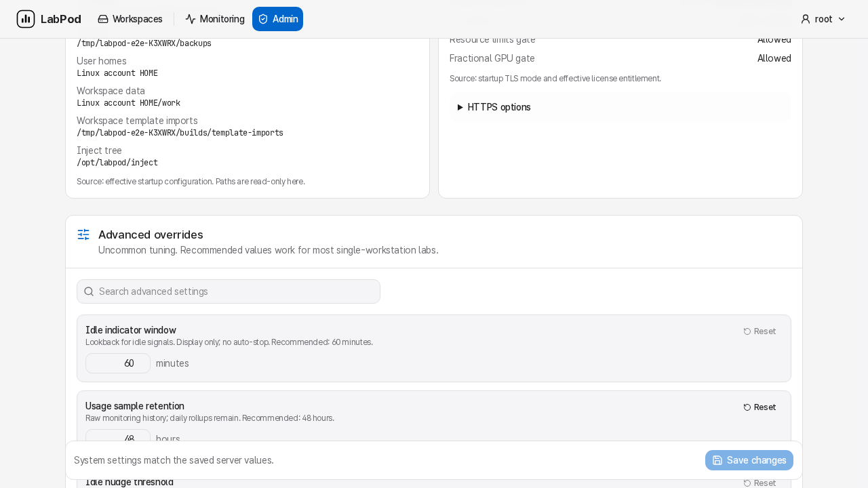
Task: Expand the HTTPS options disclosure
Action: (620, 107)
